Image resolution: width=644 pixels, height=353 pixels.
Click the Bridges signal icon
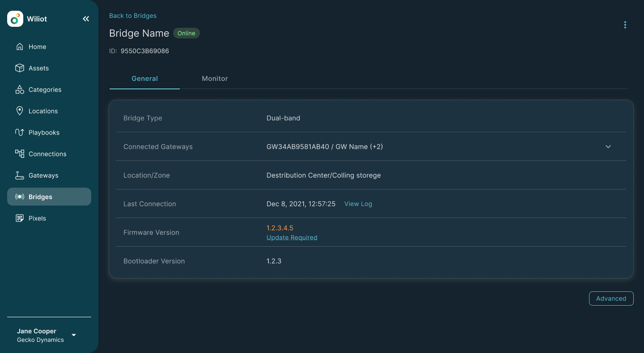click(x=20, y=197)
